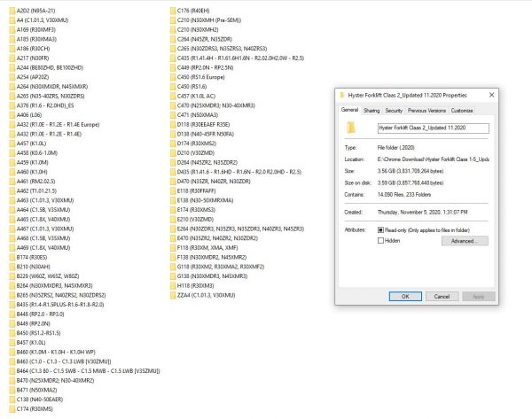
Task: Select folder name A254 (AP20Z)
Action: (33, 77)
